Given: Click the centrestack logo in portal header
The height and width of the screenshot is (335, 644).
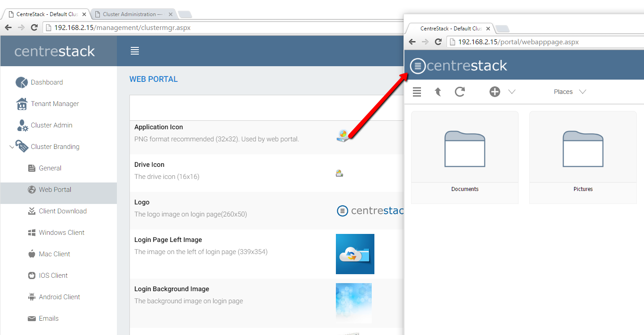Looking at the screenshot, I should [x=459, y=66].
